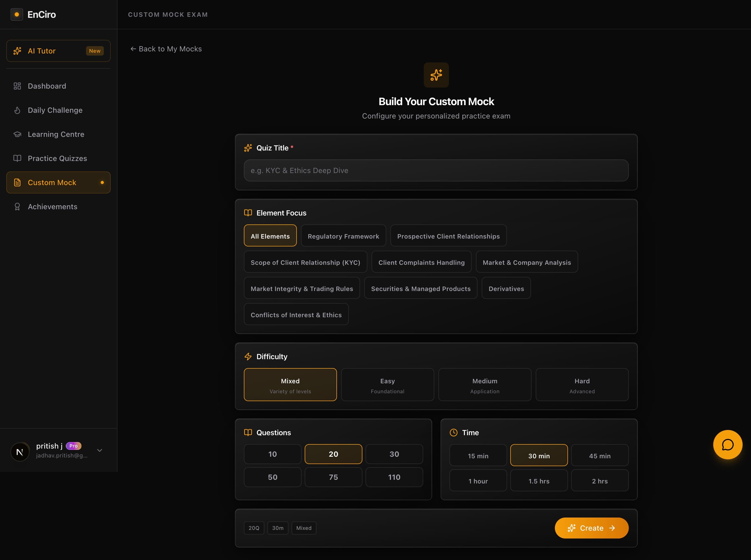The height and width of the screenshot is (560, 751).
Task: Open Dashboard from the sidebar
Action: point(47,86)
